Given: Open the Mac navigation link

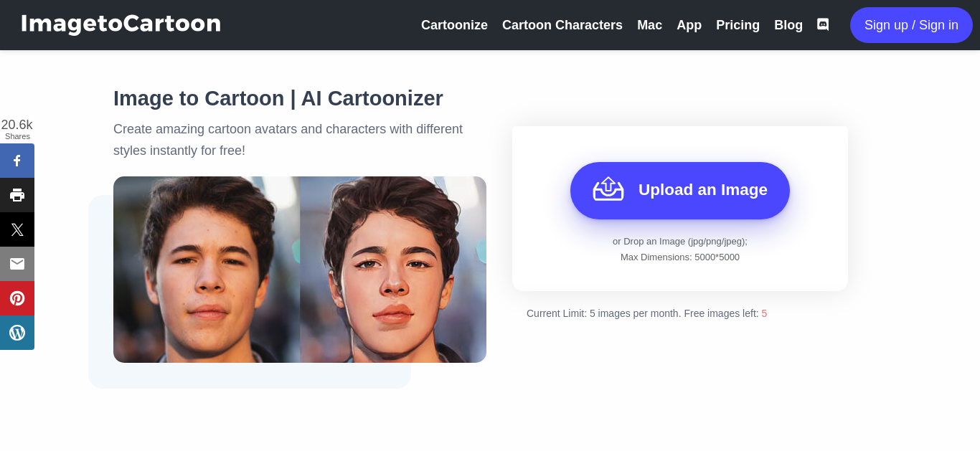Looking at the screenshot, I should (x=649, y=25).
